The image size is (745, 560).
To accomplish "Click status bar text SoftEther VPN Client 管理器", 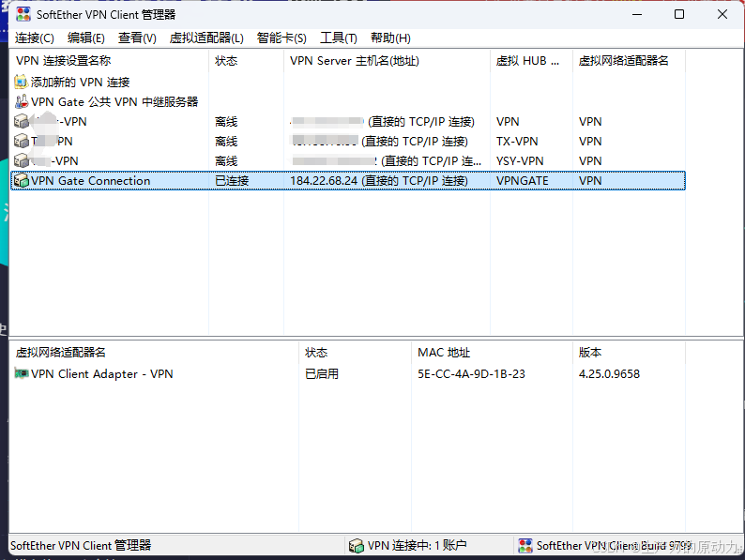I will (x=81, y=545).
